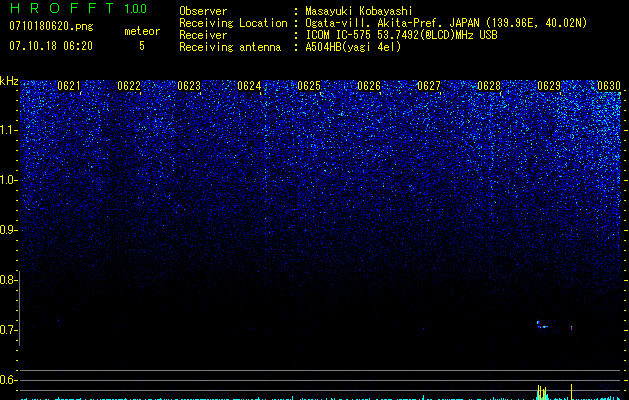This screenshot has width=629, height=400.
Task: Click the ICOM IC-575 receiver text
Action: [401, 35]
